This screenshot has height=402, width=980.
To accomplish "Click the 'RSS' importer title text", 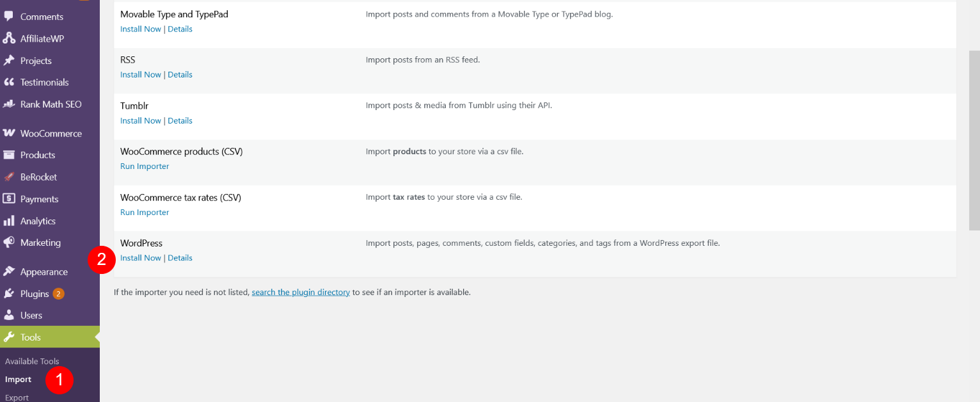I will 128,60.
